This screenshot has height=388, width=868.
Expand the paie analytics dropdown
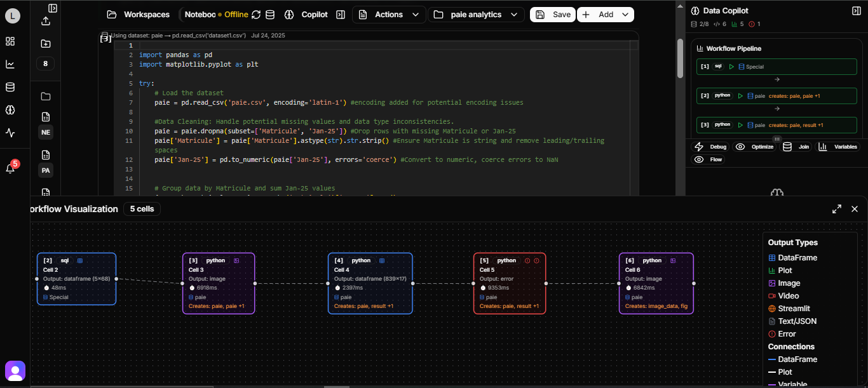[476, 14]
